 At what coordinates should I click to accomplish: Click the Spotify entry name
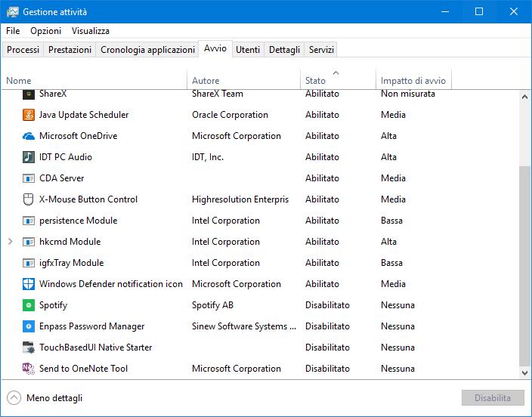coord(53,305)
